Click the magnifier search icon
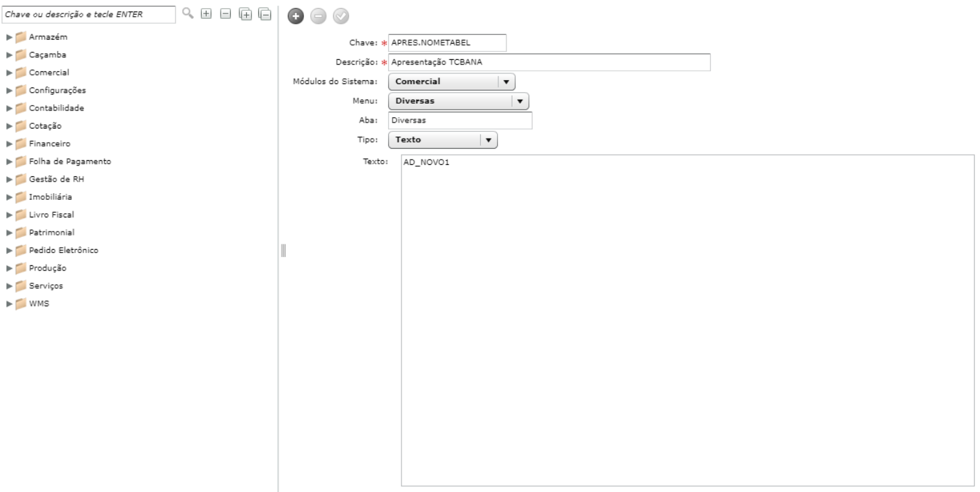This screenshot has height=492, width=980. point(189,13)
